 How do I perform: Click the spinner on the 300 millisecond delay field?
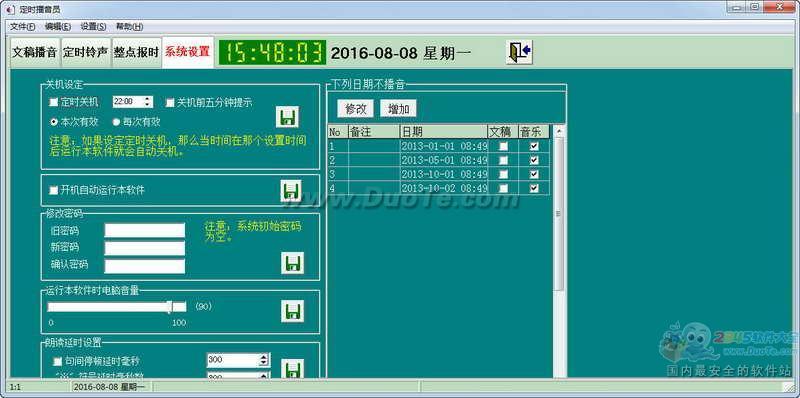[x=264, y=360]
